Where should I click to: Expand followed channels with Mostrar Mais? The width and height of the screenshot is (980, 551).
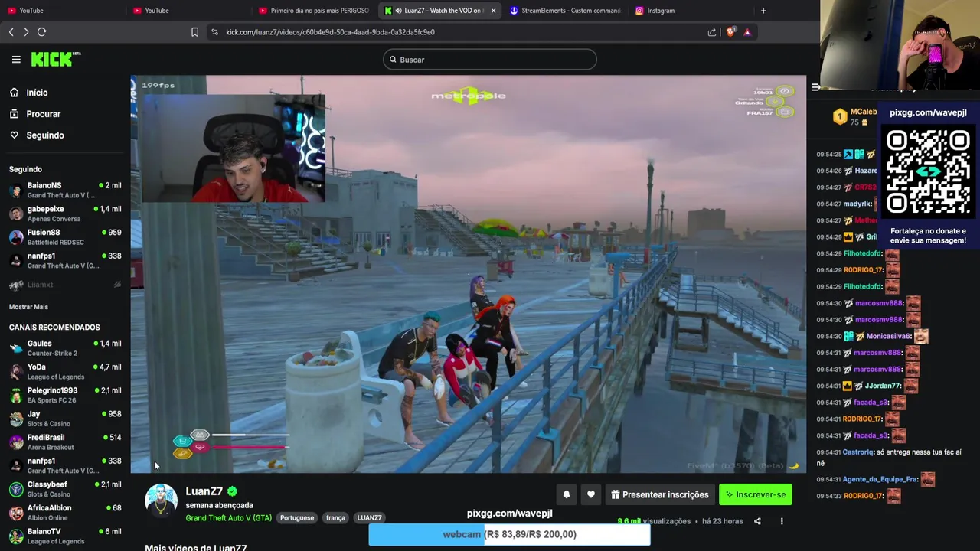coord(28,307)
